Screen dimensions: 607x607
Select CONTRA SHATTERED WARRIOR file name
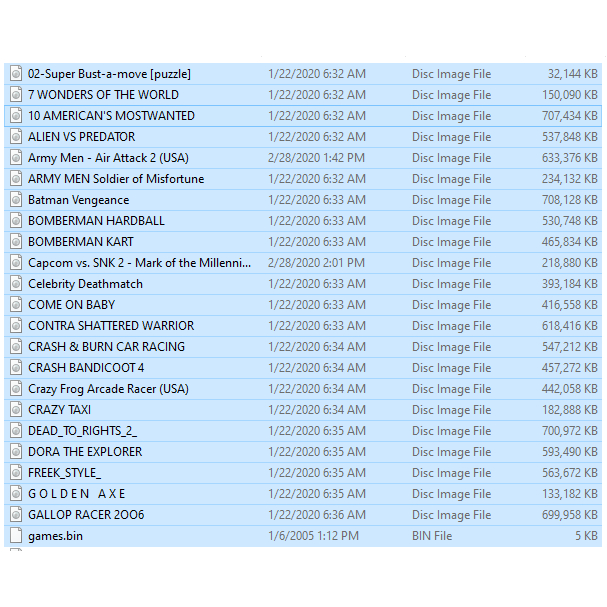(x=111, y=326)
